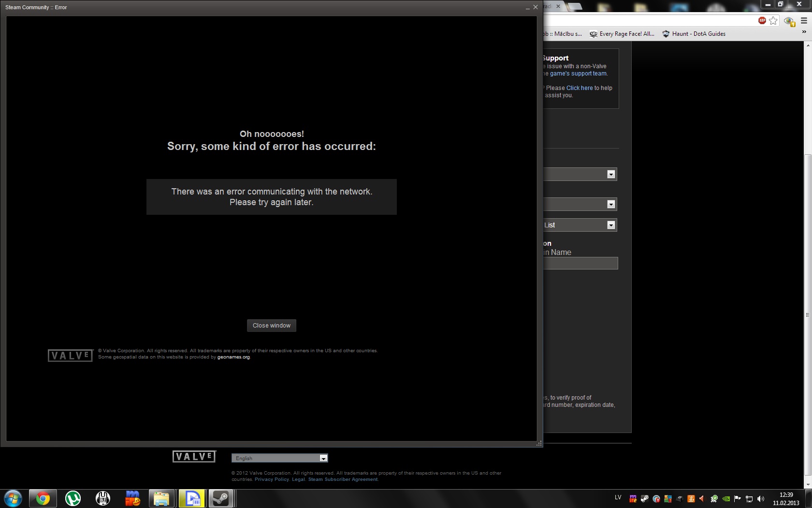Launch mIRC from the taskbar
Image resolution: width=812 pixels, height=508 pixels.
point(132,498)
